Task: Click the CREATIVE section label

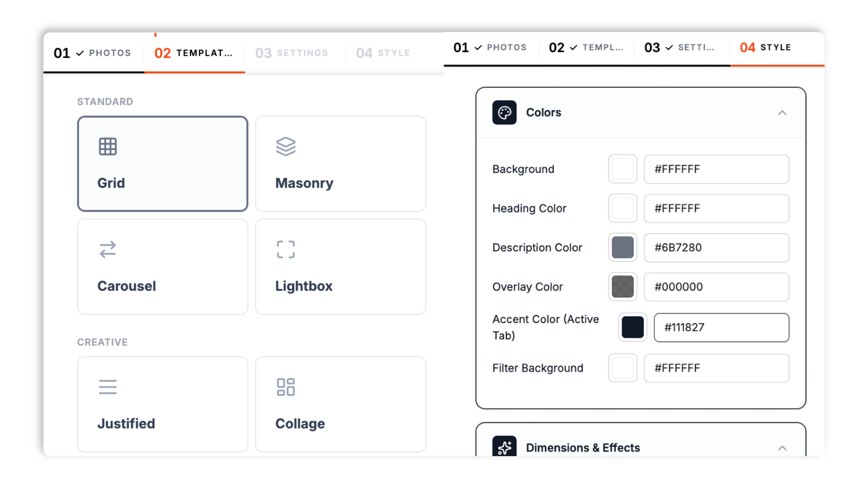Action: click(103, 342)
